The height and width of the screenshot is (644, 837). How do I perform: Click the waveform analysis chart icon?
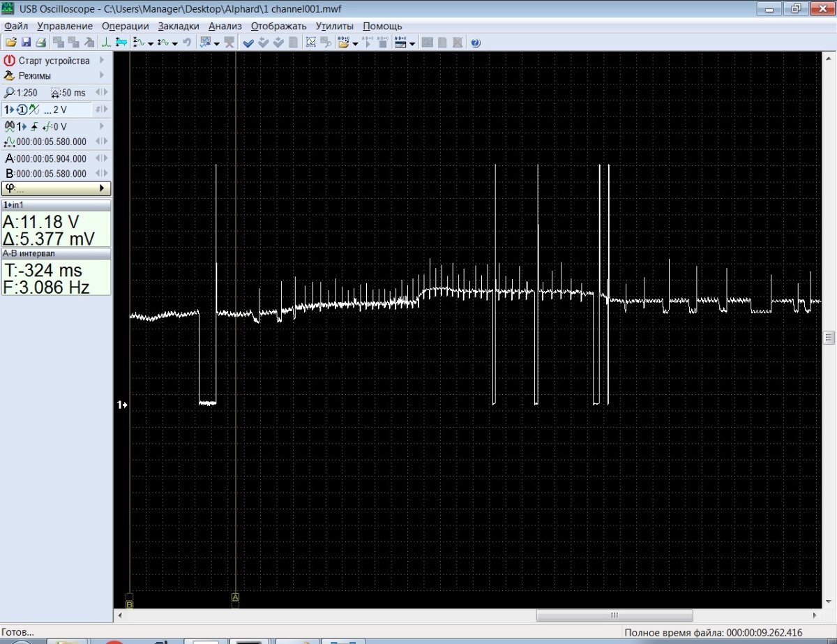point(205,43)
